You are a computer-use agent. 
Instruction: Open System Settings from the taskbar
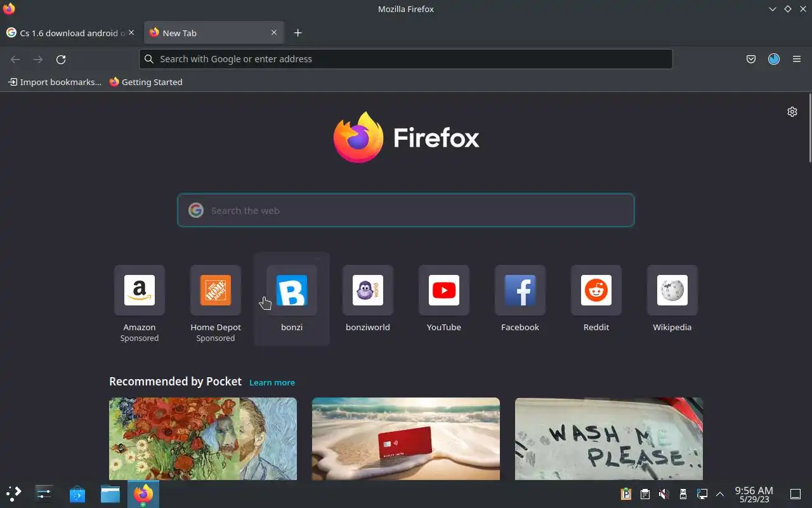pos(44,493)
